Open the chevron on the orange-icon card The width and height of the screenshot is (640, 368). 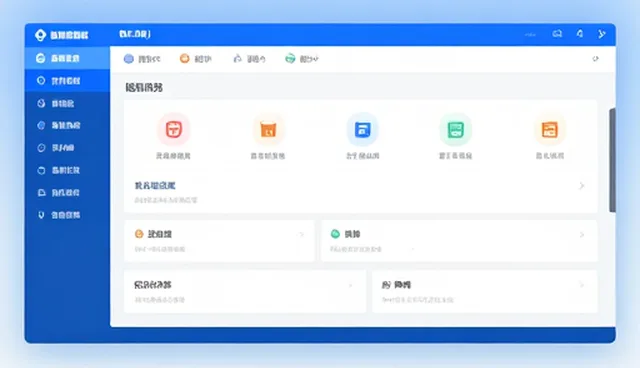(x=302, y=234)
